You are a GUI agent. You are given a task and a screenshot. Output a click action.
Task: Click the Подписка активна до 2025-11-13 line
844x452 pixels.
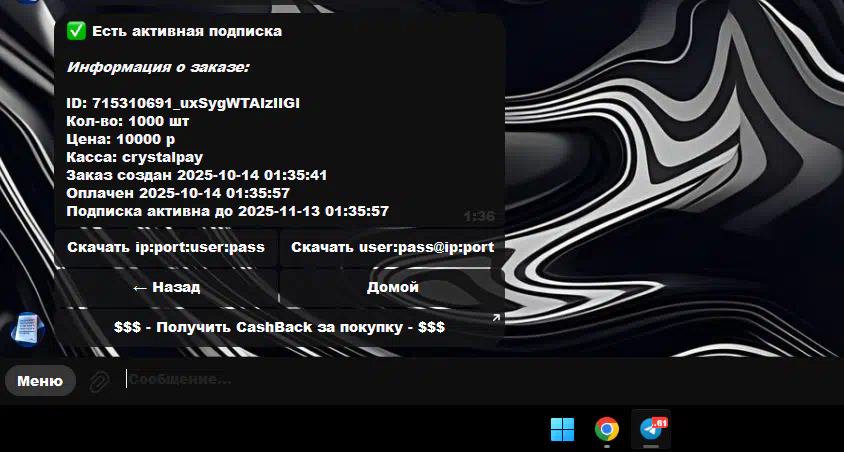tap(227, 211)
